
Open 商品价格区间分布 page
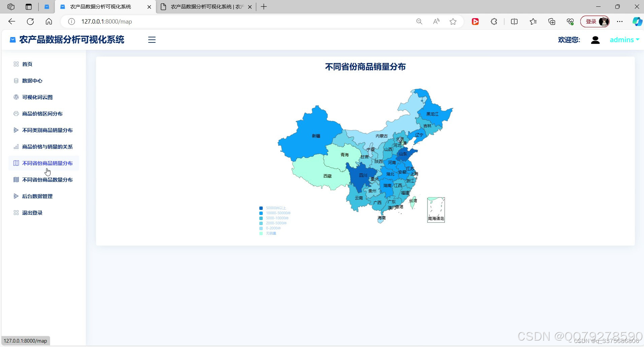[x=42, y=114]
